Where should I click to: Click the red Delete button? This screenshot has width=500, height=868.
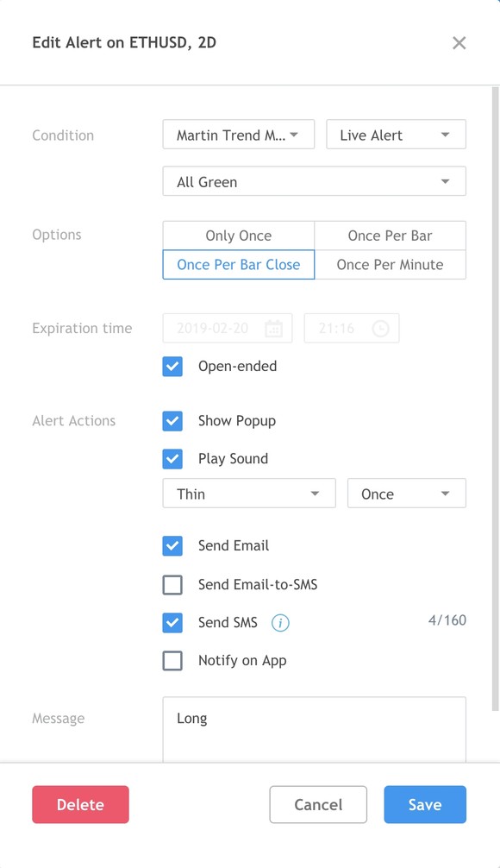tap(80, 804)
